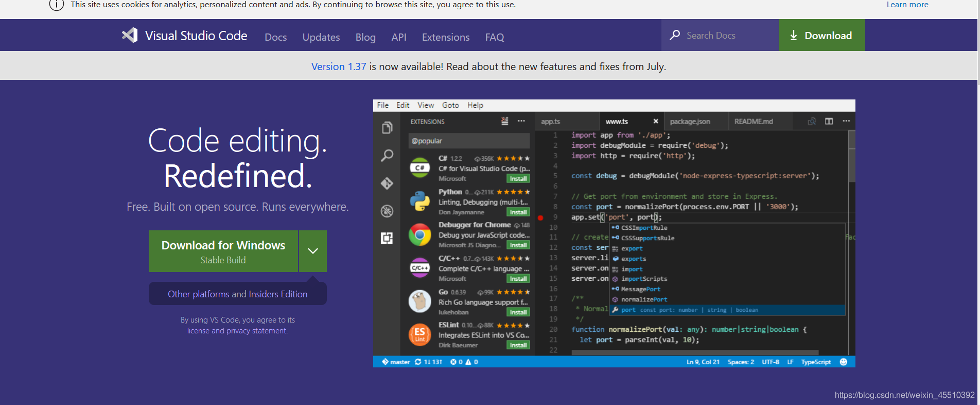Open Other platforms and Insiders Edition link
Screen dimensions: 980x405
(238, 294)
